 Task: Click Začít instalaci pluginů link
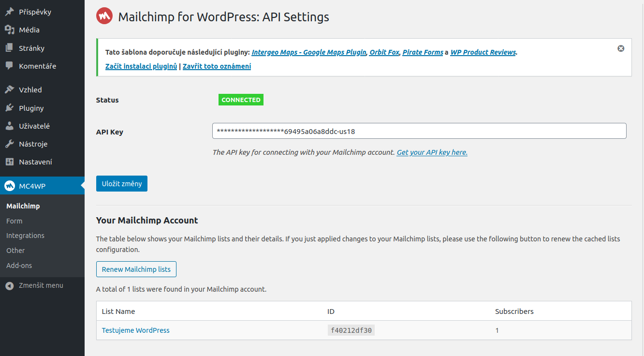[141, 66]
